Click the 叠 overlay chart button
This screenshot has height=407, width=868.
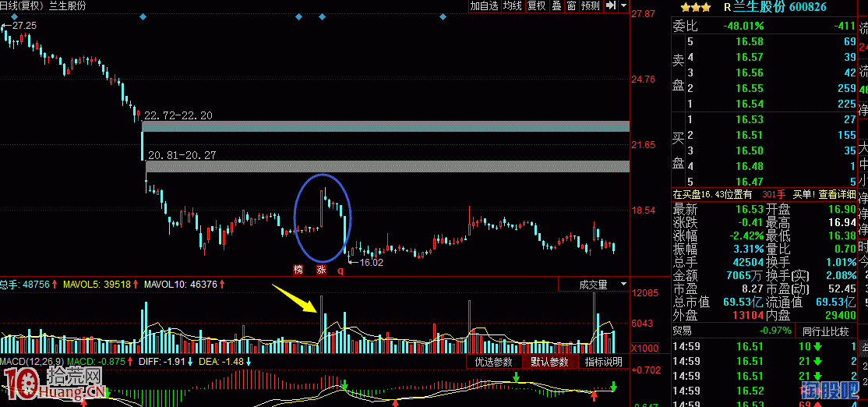557,6
